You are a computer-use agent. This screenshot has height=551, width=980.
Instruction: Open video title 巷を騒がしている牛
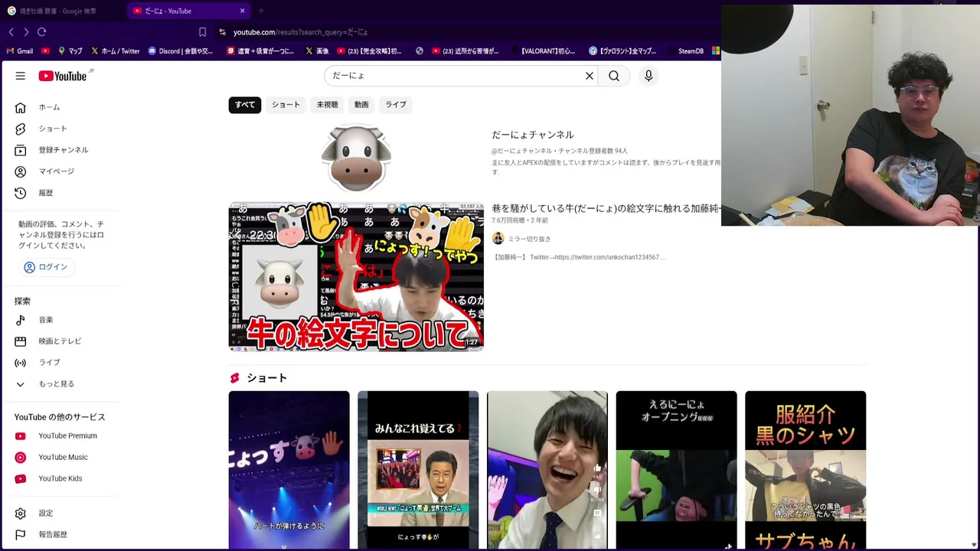(606, 208)
